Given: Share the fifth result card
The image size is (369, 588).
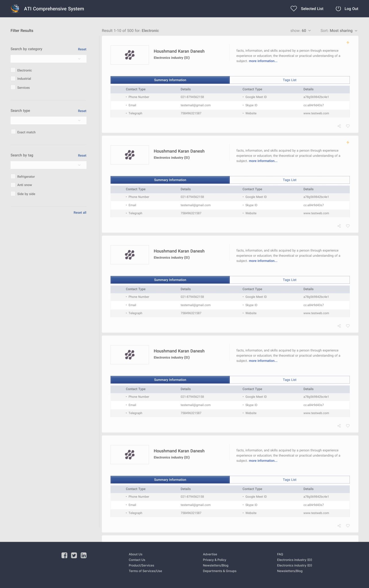Looking at the screenshot, I should tap(339, 526).
